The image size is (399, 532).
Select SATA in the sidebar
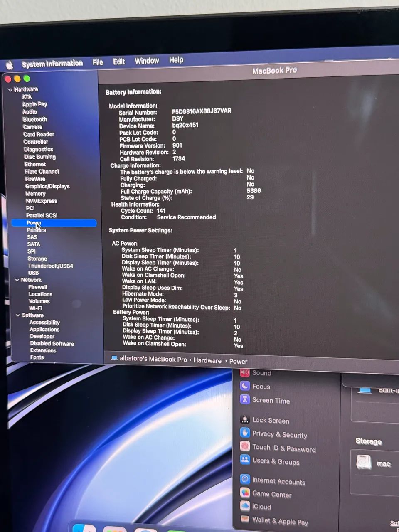(34, 244)
